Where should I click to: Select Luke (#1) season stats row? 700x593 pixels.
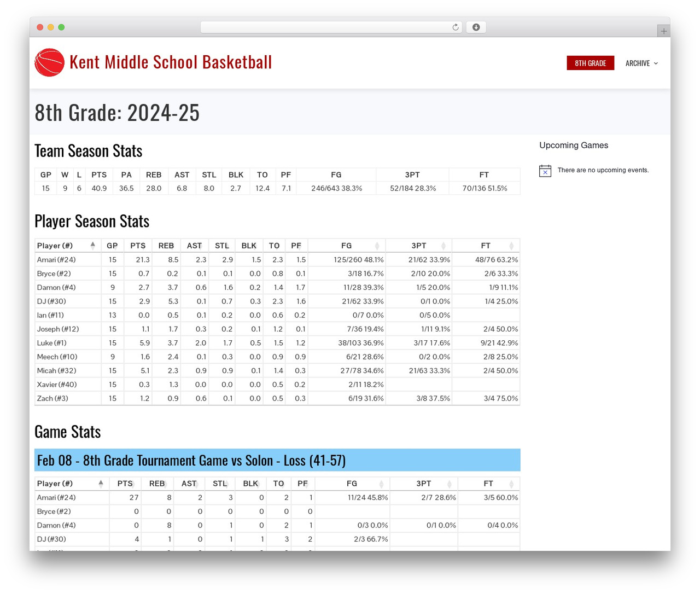point(277,343)
